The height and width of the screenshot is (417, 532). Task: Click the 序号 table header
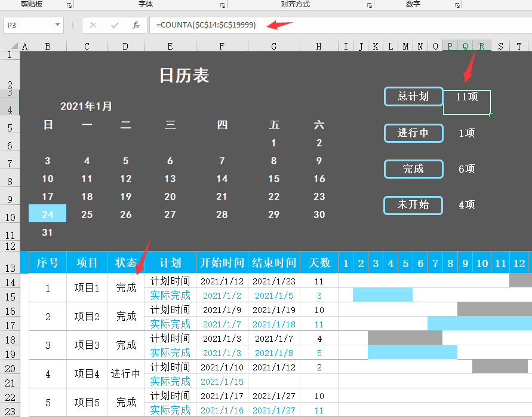[x=48, y=262]
